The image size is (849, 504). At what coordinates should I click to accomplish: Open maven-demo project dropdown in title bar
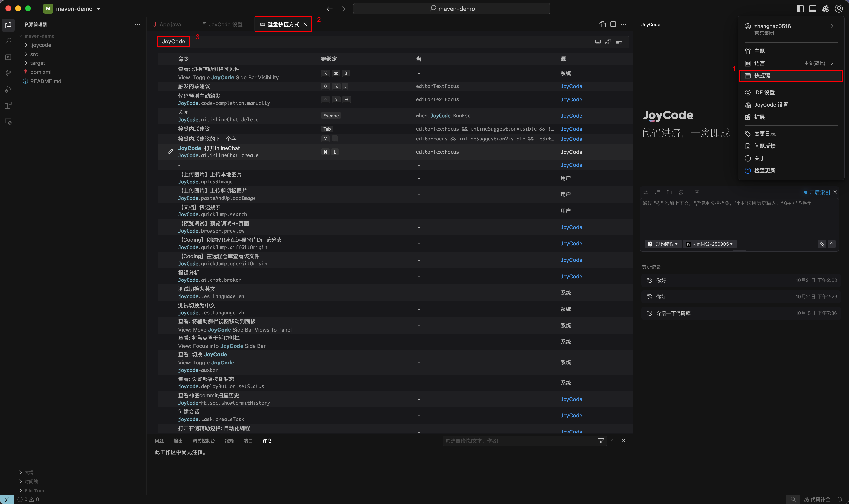(x=72, y=9)
